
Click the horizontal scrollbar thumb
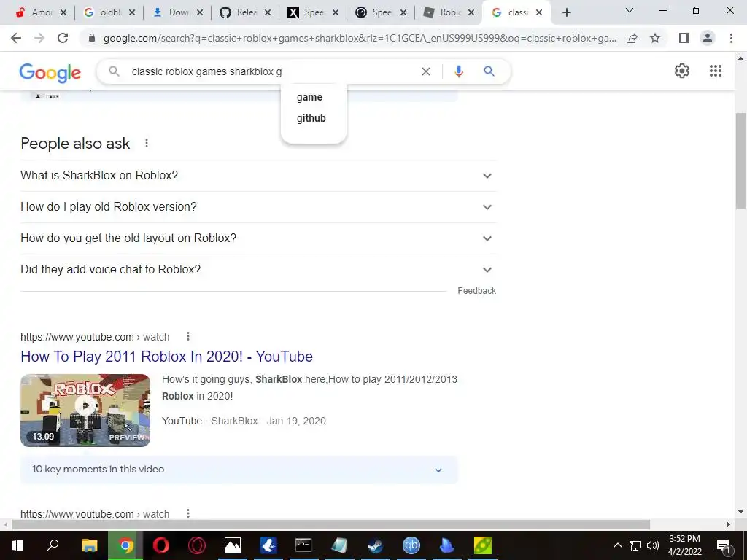click(330, 524)
